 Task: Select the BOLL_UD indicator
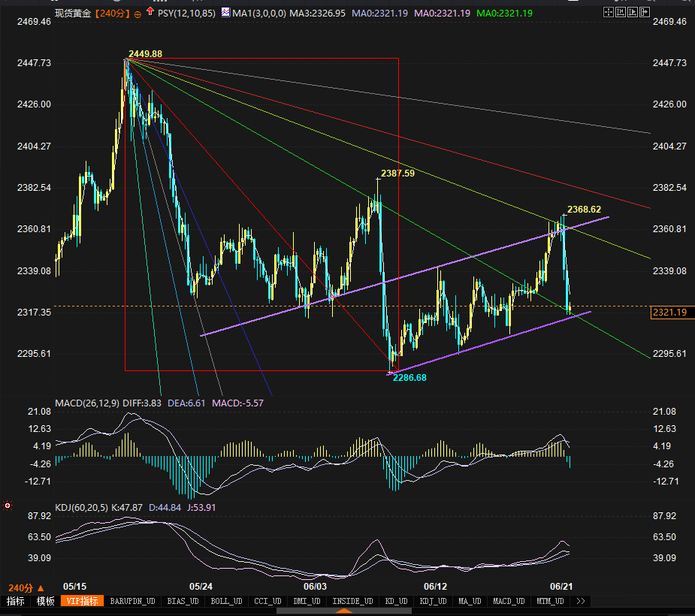click(225, 601)
